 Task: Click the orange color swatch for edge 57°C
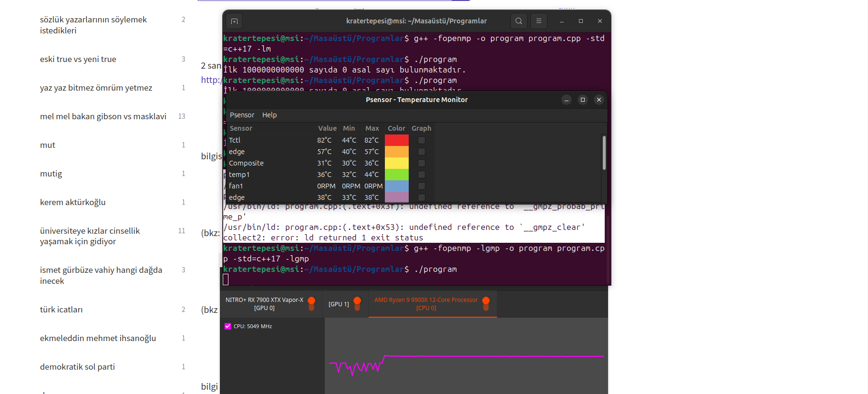[397, 152]
